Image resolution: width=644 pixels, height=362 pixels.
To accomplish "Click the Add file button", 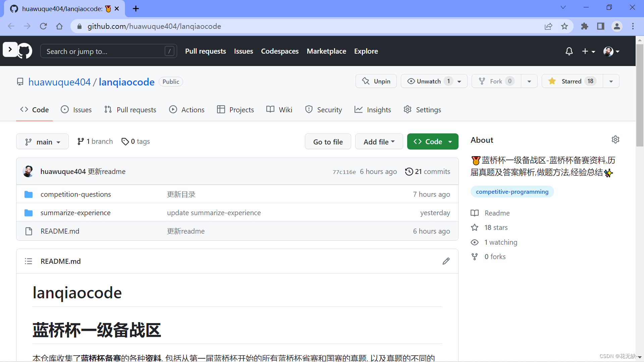I will coord(378,141).
